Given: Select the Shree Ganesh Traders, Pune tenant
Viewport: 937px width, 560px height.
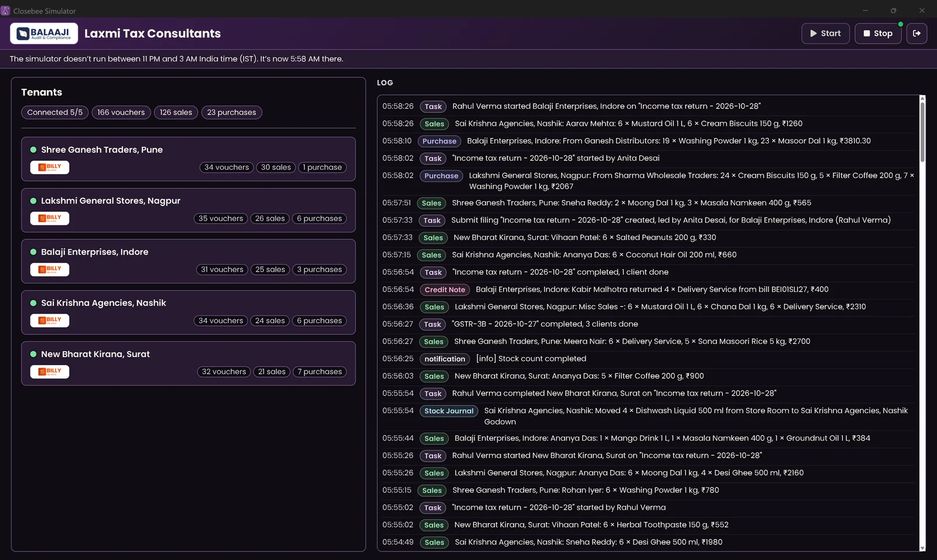Looking at the screenshot, I should (189, 159).
